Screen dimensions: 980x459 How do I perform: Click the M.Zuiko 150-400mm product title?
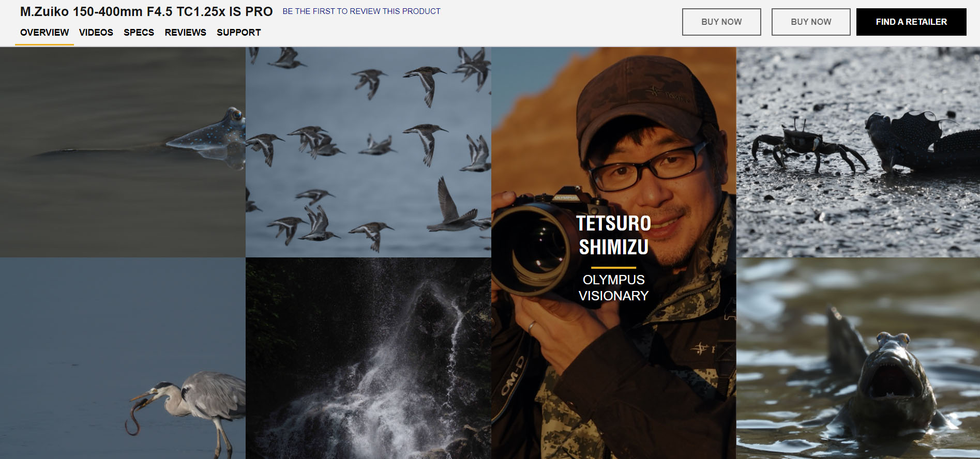point(146,11)
